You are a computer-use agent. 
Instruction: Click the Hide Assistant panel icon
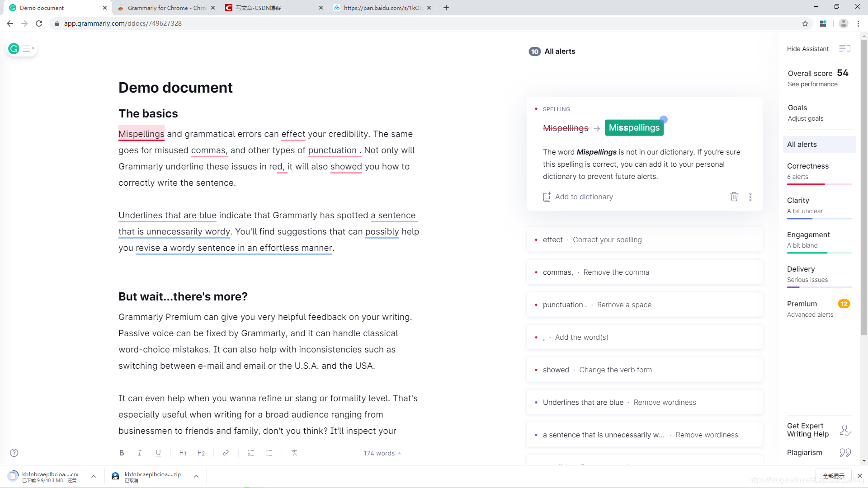coord(844,48)
